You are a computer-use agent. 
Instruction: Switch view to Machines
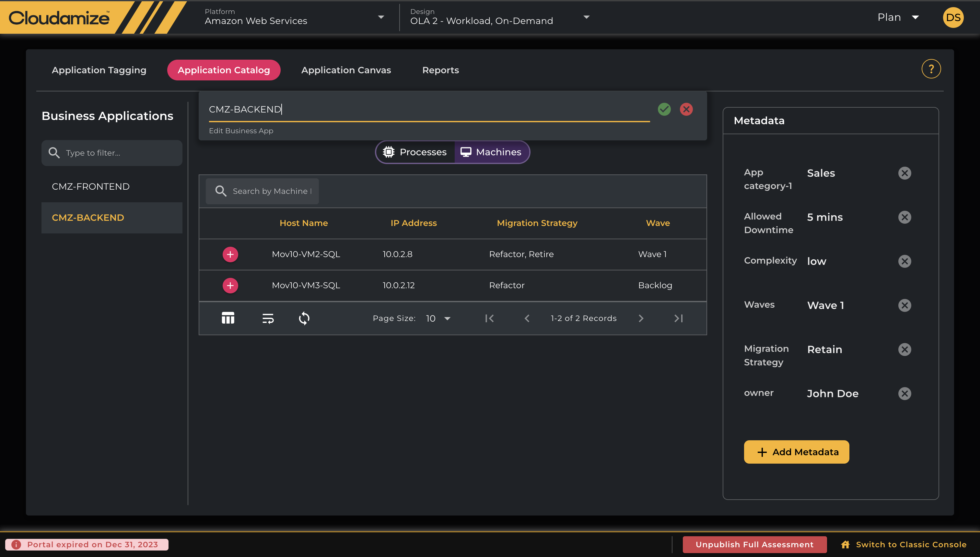point(491,152)
